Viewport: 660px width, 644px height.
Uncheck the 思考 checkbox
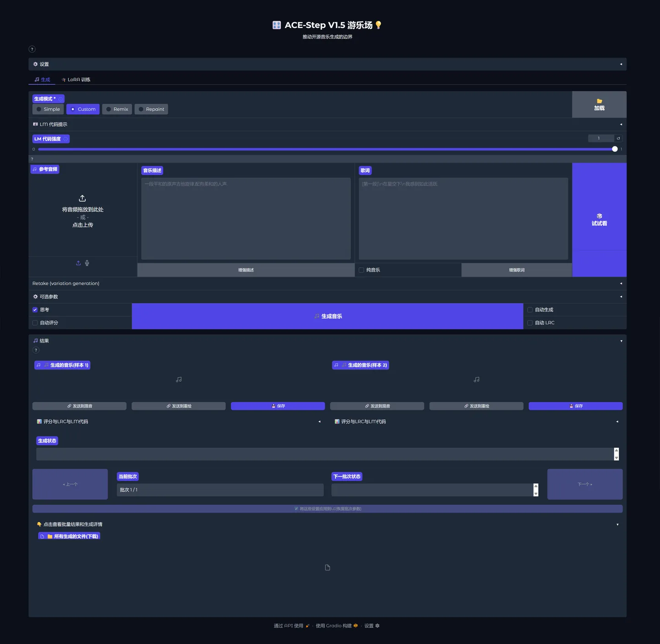point(35,310)
